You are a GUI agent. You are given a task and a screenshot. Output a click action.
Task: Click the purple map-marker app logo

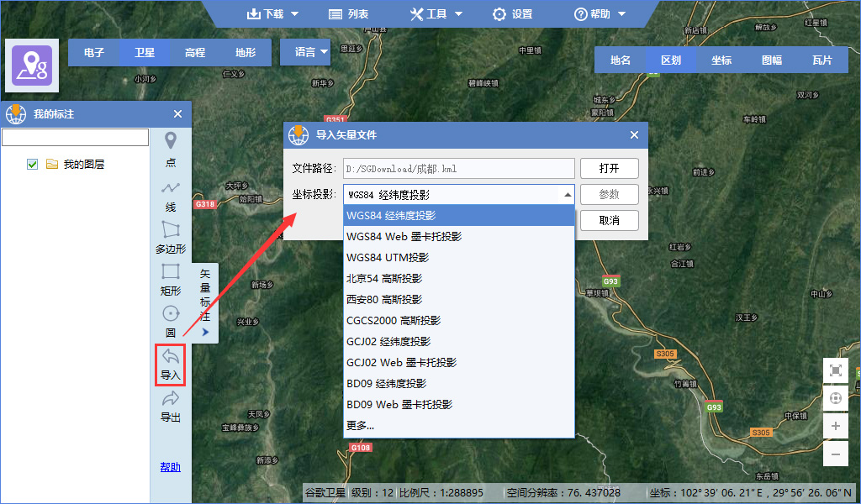[32, 66]
